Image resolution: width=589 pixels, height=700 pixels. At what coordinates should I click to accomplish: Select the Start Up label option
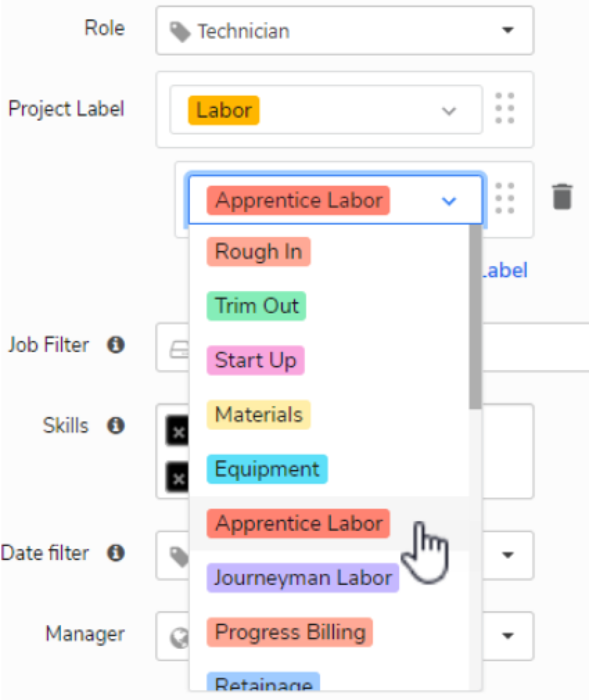255,360
